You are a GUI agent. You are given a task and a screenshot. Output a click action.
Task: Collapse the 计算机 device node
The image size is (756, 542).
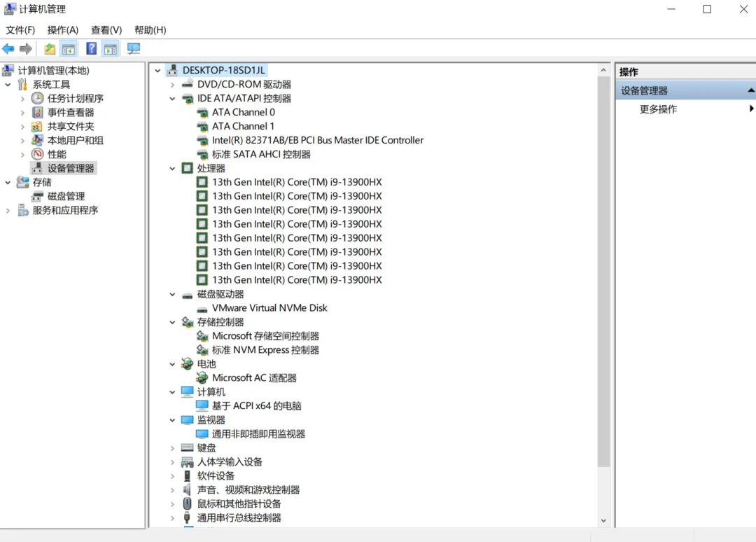pyautogui.click(x=173, y=392)
